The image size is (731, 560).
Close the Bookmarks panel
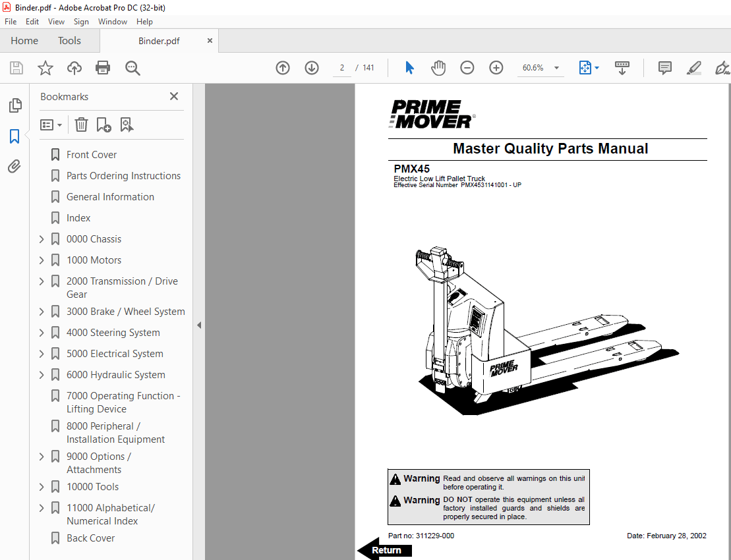coord(173,96)
